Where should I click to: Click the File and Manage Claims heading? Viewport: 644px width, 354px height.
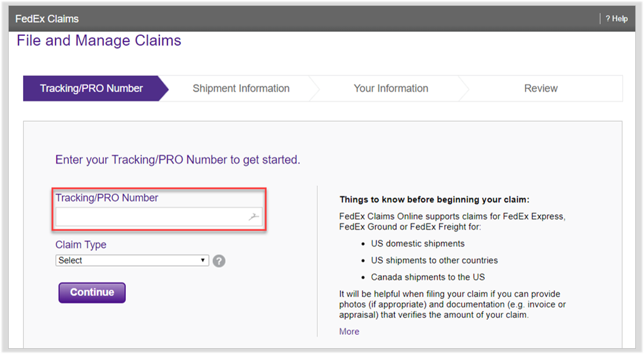point(99,41)
